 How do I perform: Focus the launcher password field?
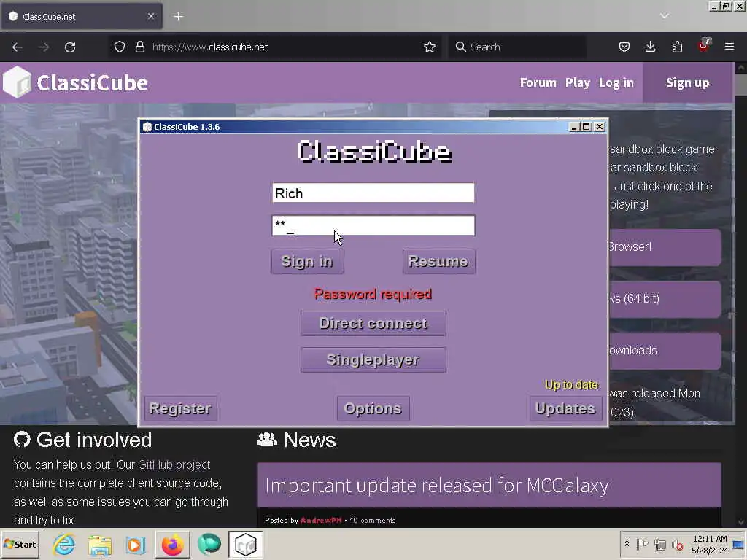point(373,225)
